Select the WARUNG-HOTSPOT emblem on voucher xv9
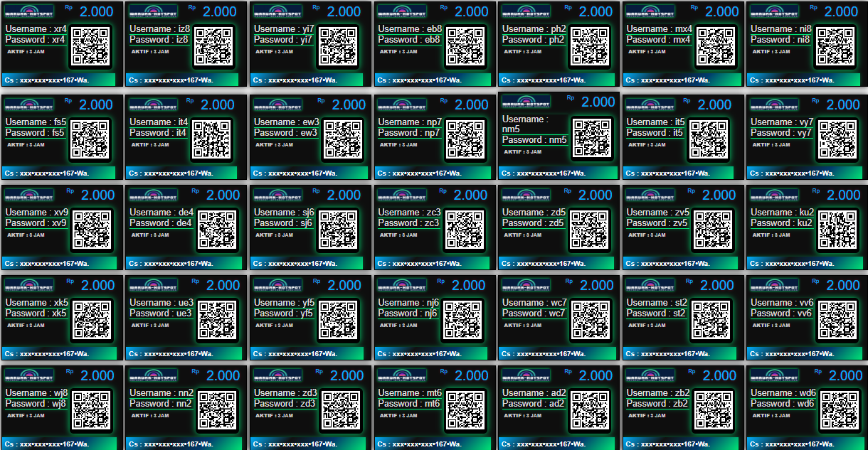 point(29,194)
